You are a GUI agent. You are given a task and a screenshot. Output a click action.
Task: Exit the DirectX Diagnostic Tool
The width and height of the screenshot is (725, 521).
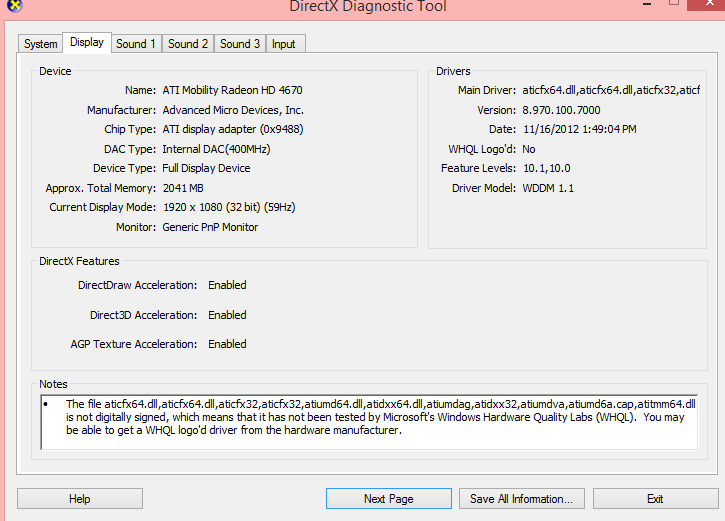click(655, 499)
